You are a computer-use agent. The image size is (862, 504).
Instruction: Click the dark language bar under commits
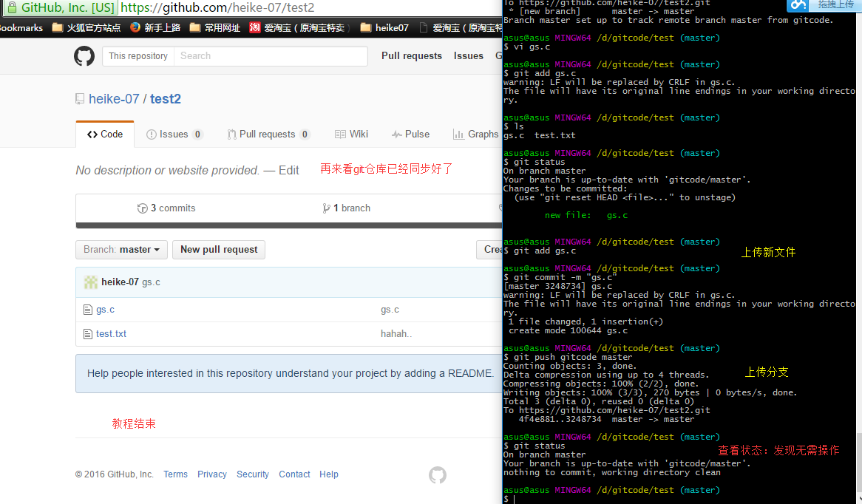pyautogui.click(x=289, y=225)
